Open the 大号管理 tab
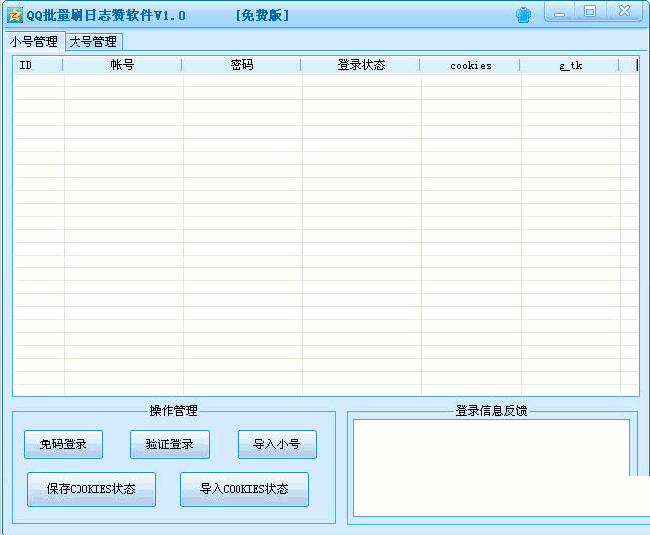 pyautogui.click(x=93, y=42)
